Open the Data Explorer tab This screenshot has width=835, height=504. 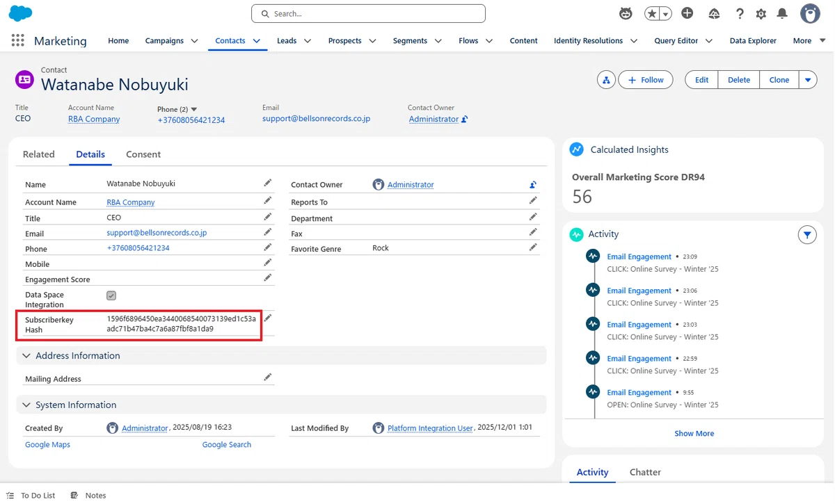click(x=753, y=41)
